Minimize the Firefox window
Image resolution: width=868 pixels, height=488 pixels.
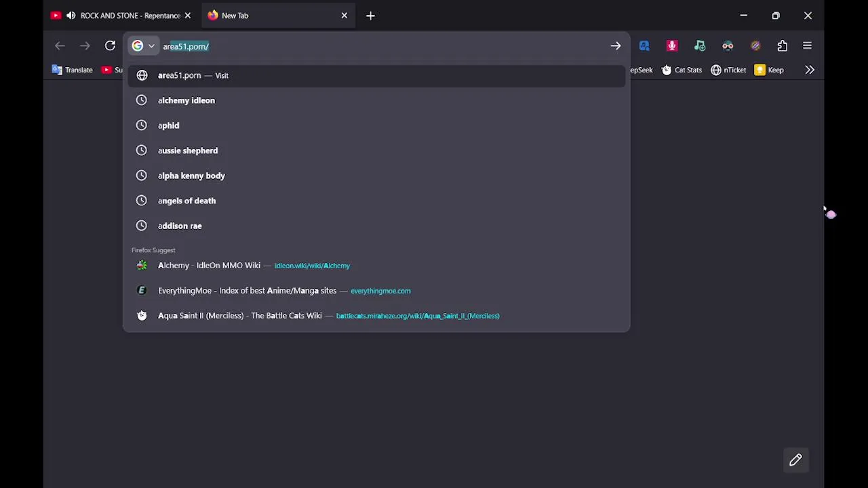(744, 16)
